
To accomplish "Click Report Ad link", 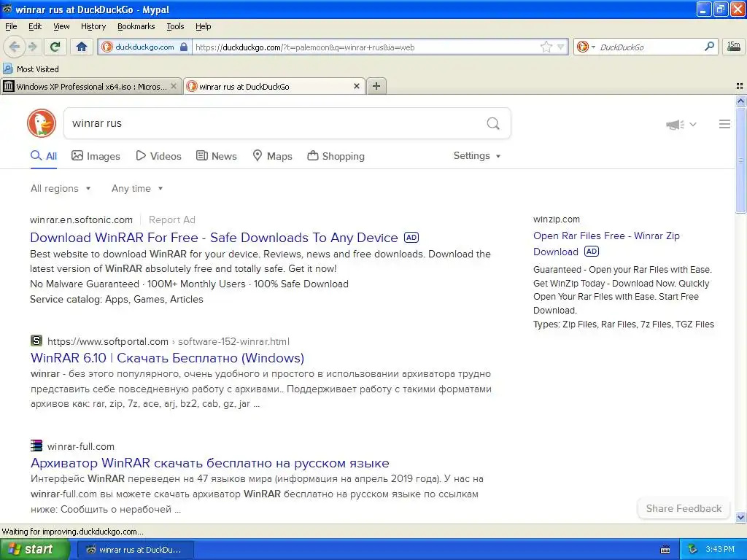I will coord(172,219).
